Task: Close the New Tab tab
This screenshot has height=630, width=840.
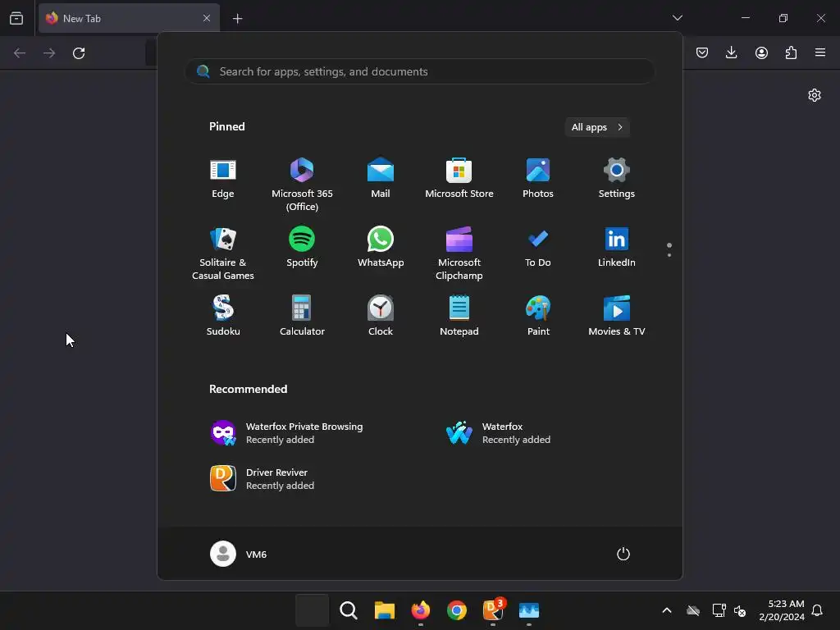Action: 206,18
